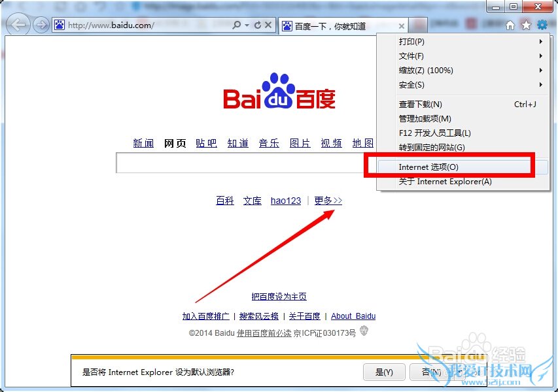This screenshot has width=558, height=392.
Task: Select 管理加载项(M) menu item
Action: pyautogui.click(x=463, y=118)
